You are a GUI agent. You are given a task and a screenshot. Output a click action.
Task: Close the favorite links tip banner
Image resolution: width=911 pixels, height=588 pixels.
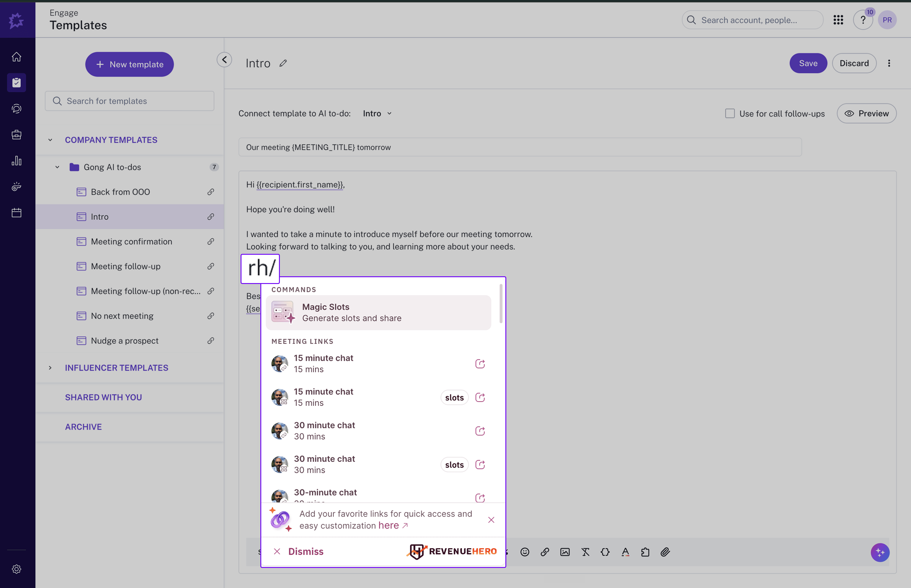[x=491, y=520]
